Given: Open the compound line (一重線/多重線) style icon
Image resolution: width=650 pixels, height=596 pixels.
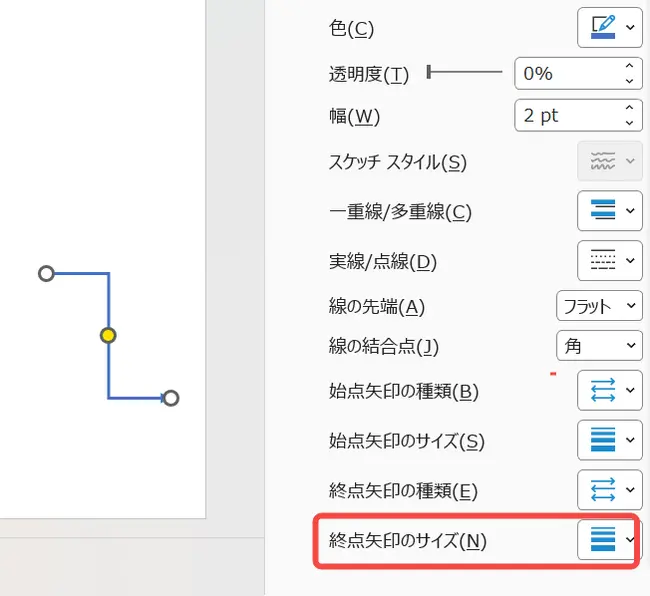Looking at the screenshot, I should point(603,210).
